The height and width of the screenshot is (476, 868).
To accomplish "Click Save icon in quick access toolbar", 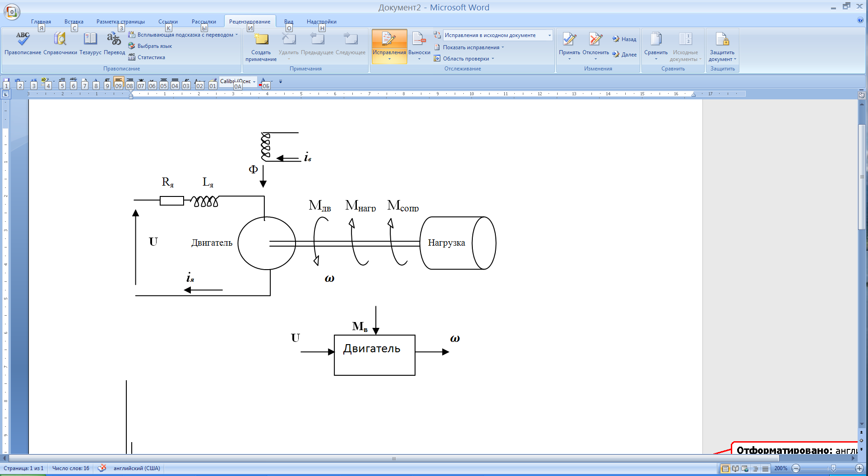I will point(6,82).
